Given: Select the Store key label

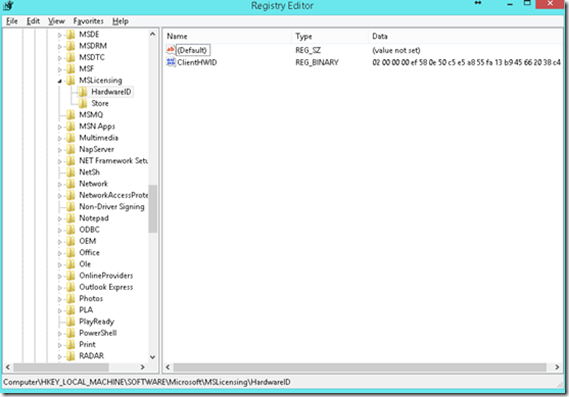Looking at the screenshot, I should (100, 103).
